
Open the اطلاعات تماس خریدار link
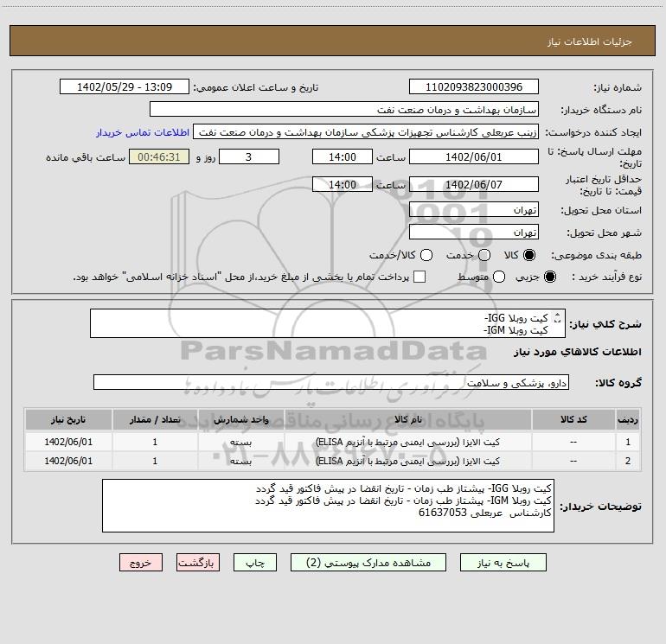[x=143, y=132]
